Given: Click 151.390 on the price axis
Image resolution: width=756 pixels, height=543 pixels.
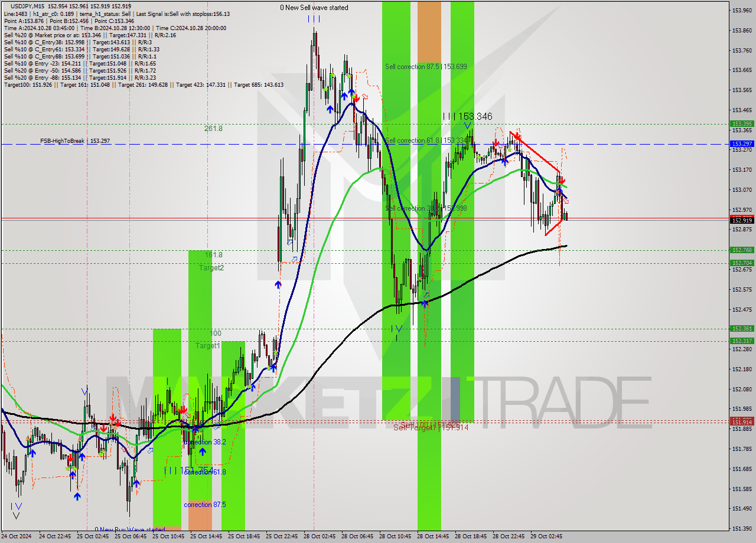Looking at the screenshot, I should tap(742, 529).
